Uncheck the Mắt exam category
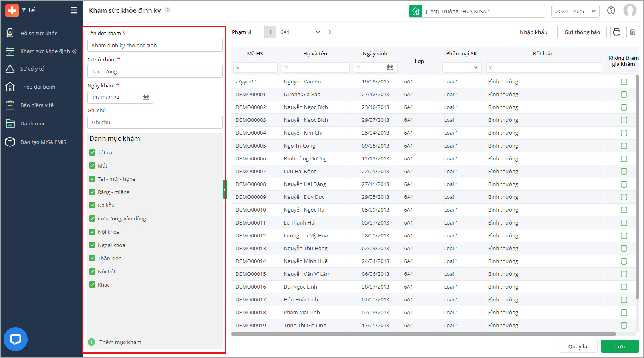644x358 pixels. coord(92,166)
